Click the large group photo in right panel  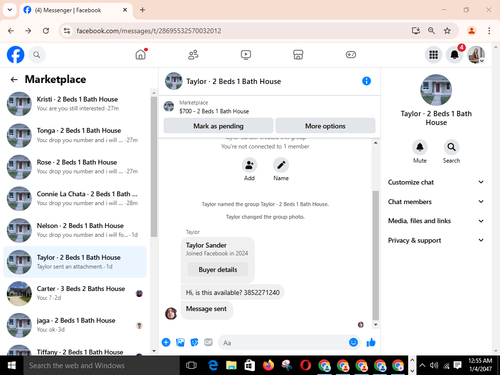point(436,90)
